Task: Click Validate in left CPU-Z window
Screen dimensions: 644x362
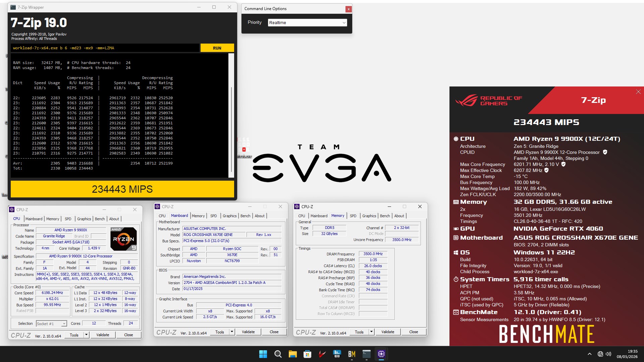Action: [x=103, y=335]
